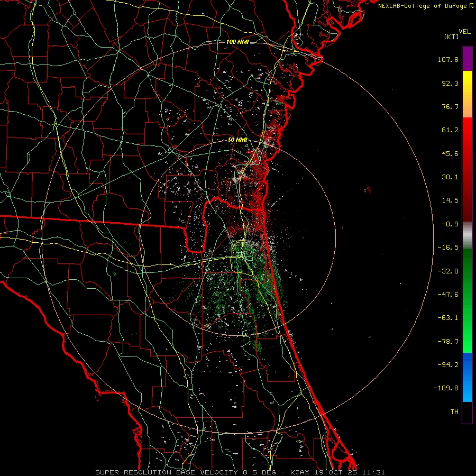Viewport: 476px width, 476px height.
Task: Click the VEL legend title
Action: coord(464,32)
